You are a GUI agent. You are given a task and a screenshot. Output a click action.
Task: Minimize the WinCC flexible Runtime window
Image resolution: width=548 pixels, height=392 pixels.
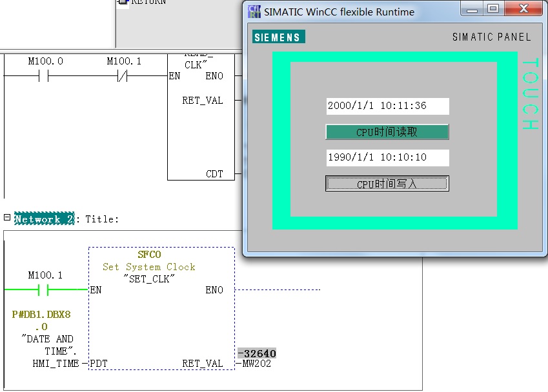pos(472,9)
